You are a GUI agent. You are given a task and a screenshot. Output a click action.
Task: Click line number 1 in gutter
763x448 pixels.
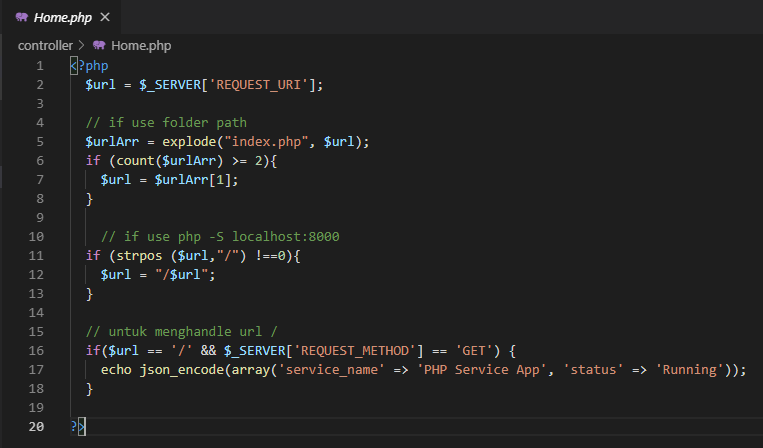coord(40,66)
